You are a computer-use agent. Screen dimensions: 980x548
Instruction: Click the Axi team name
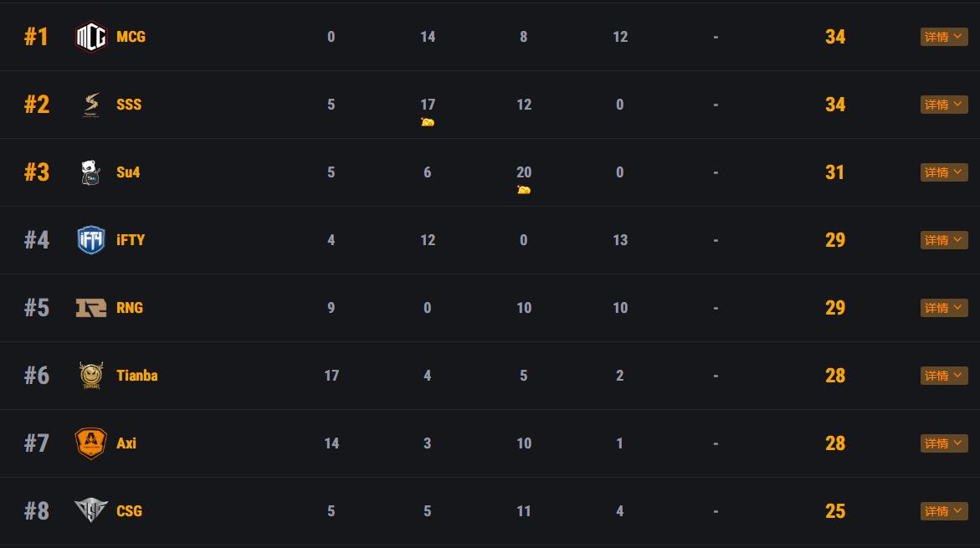click(126, 443)
